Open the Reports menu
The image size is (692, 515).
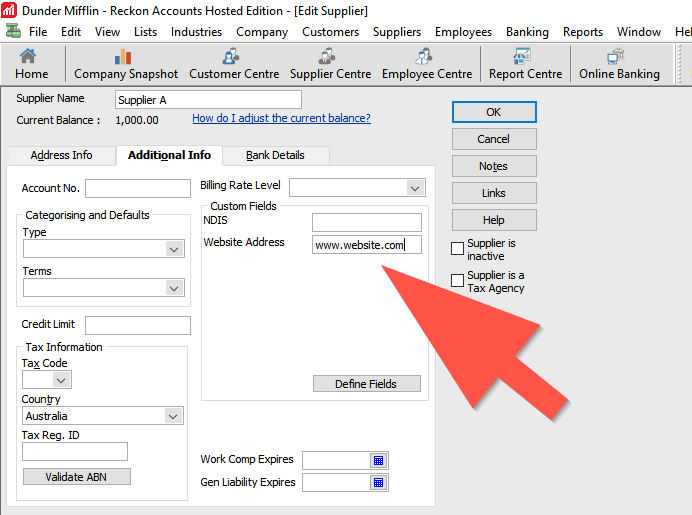point(583,32)
